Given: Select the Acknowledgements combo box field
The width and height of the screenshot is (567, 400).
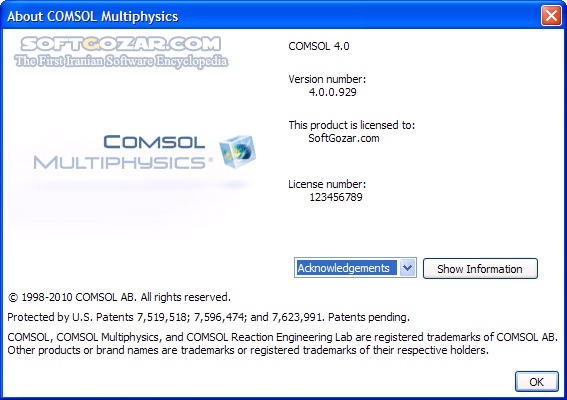Looking at the screenshot, I should [355, 268].
